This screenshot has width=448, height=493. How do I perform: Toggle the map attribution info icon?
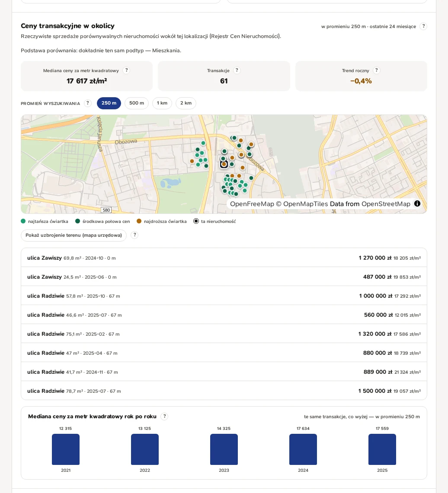point(417,204)
